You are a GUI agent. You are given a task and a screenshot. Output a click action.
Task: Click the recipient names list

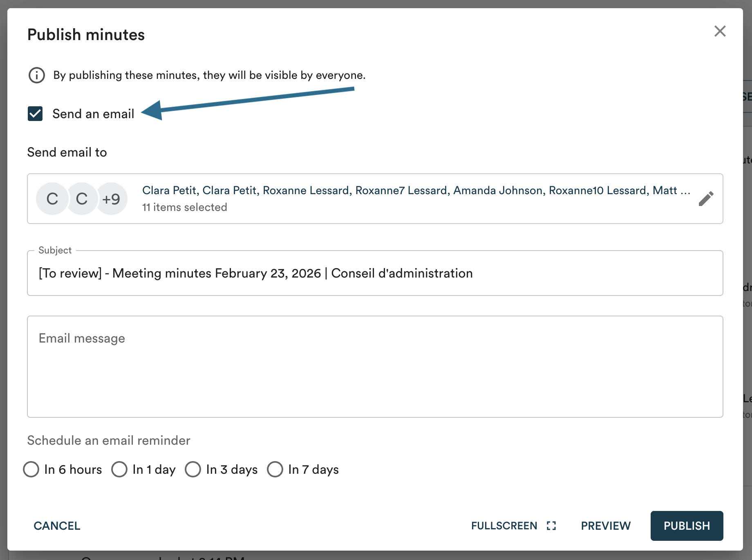pos(416,190)
